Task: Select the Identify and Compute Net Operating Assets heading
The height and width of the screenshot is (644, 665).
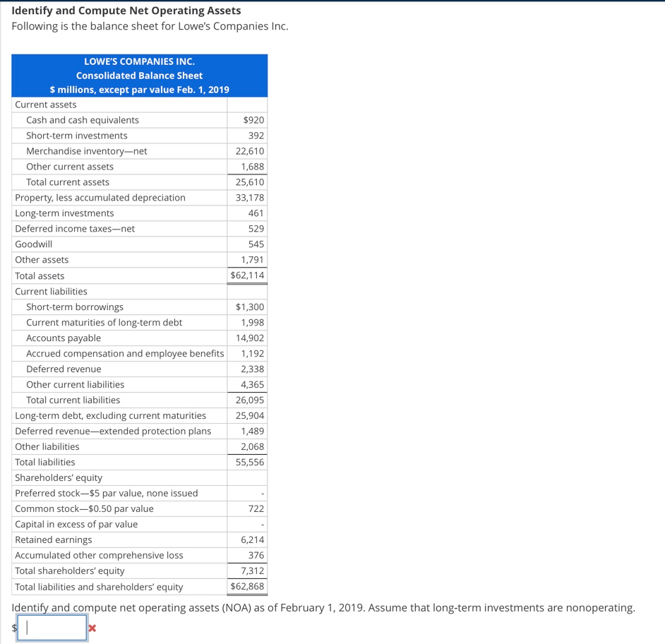Action: [x=125, y=10]
